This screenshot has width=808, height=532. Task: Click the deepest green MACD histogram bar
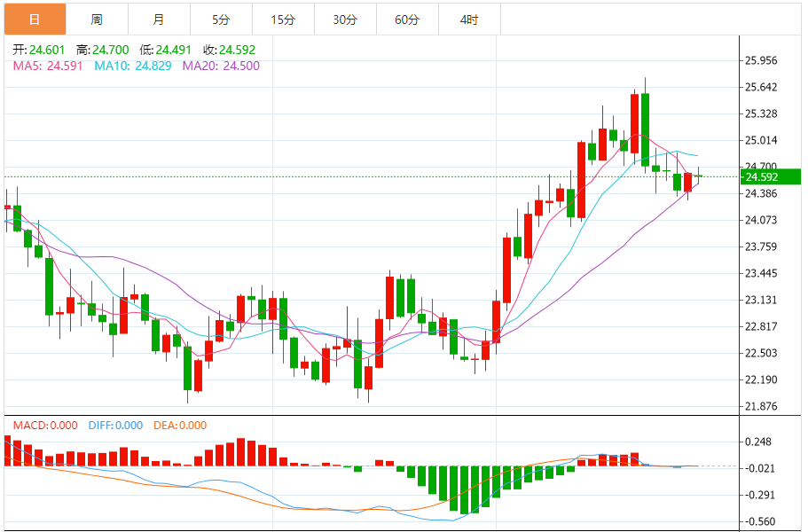click(464, 490)
